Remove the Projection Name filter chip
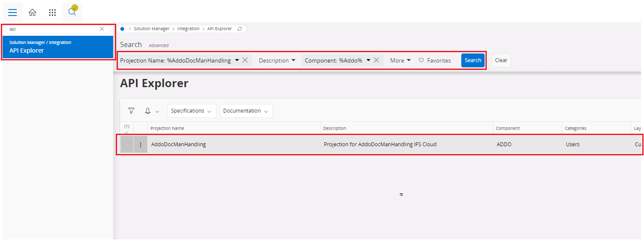 (245, 60)
